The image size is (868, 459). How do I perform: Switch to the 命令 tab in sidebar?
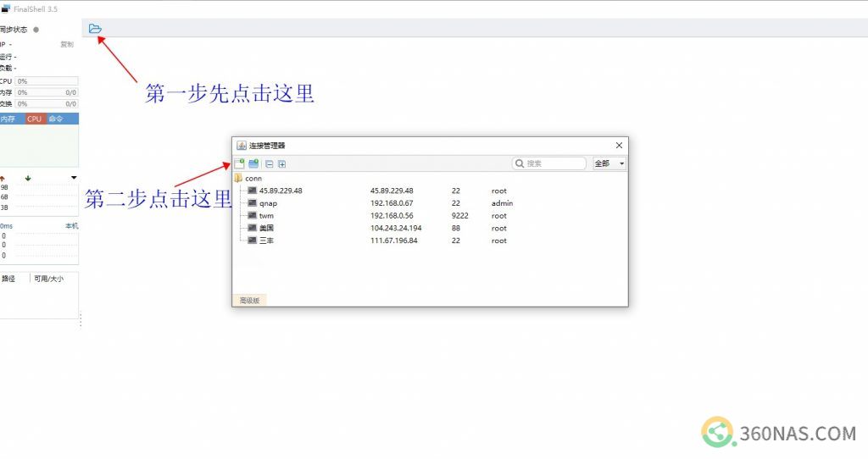(x=56, y=119)
